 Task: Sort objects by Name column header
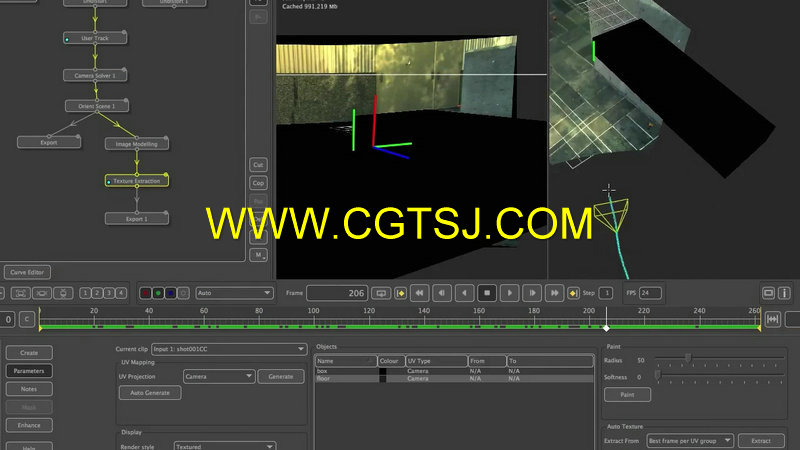pyautogui.click(x=345, y=361)
